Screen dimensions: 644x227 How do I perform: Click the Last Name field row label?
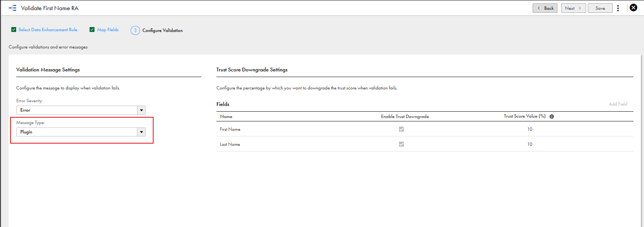click(230, 144)
